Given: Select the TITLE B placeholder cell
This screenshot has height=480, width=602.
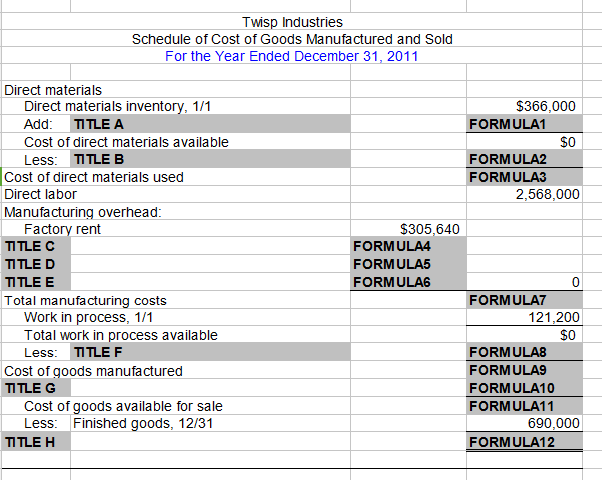Looking at the screenshot, I should pos(210,159).
